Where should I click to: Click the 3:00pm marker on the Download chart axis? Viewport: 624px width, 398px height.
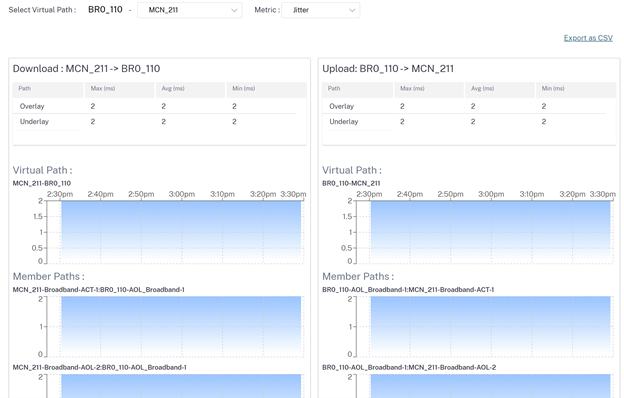pyautogui.click(x=181, y=194)
